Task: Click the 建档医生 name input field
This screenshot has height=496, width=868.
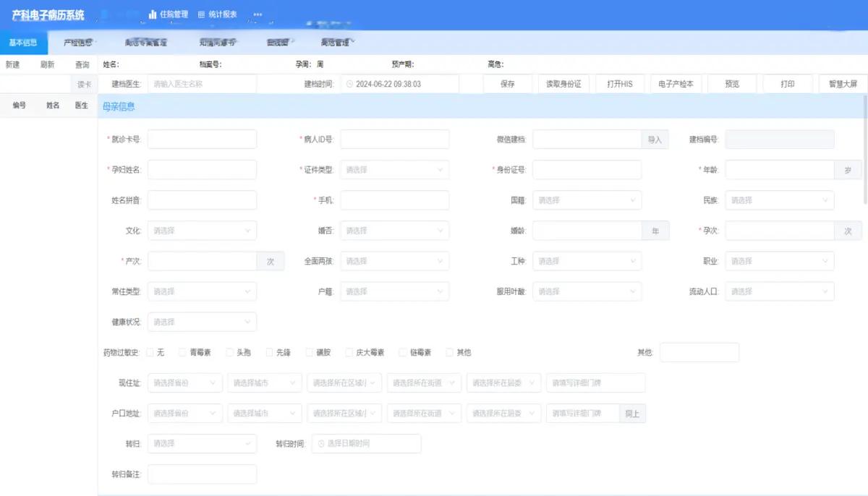Action: [202, 84]
